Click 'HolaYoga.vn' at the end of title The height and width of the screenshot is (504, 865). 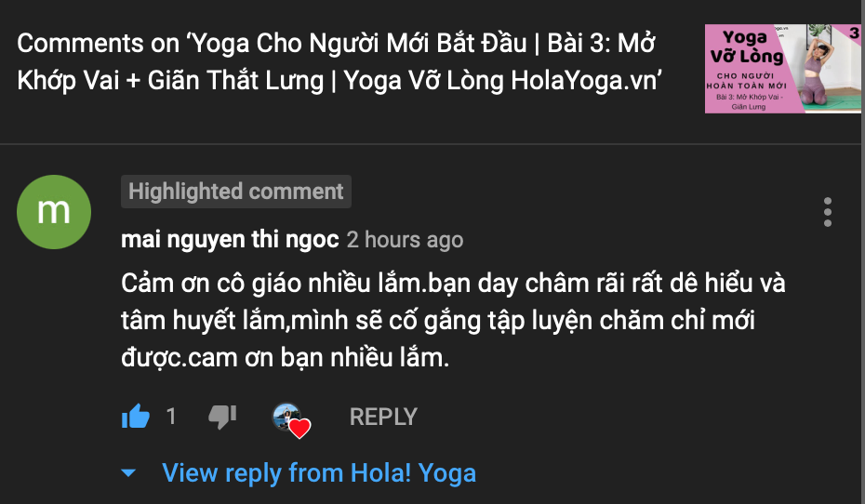coord(586,81)
